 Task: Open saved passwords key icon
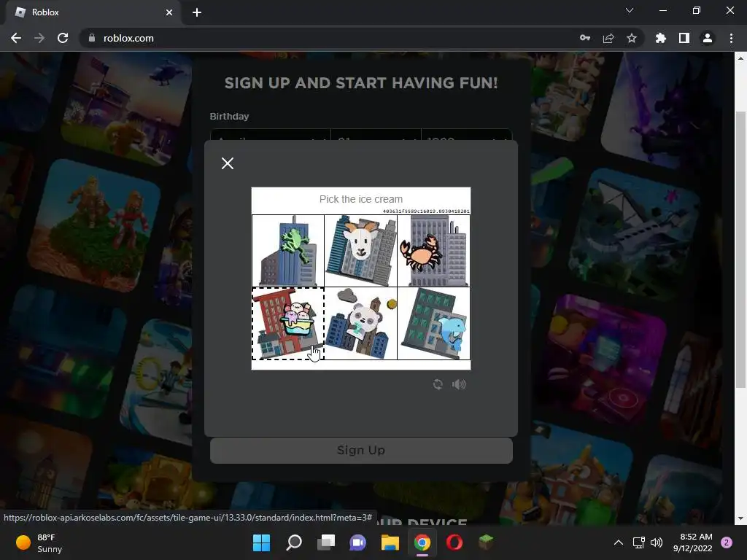pos(585,38)
